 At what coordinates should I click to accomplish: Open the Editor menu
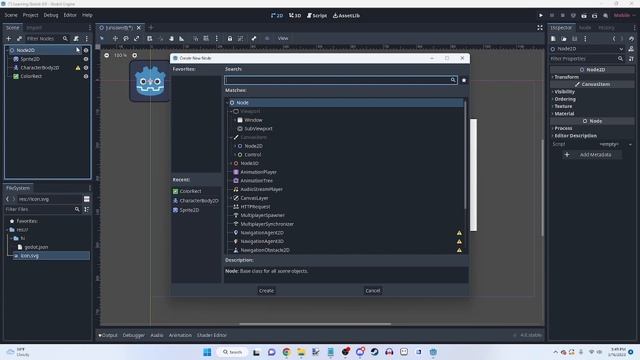coord(70,15)
